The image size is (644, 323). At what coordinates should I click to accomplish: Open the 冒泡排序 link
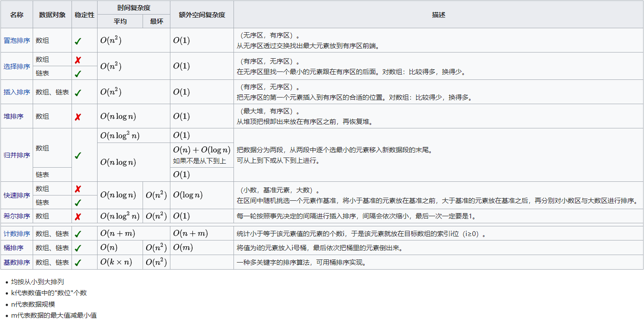point(17,41)
